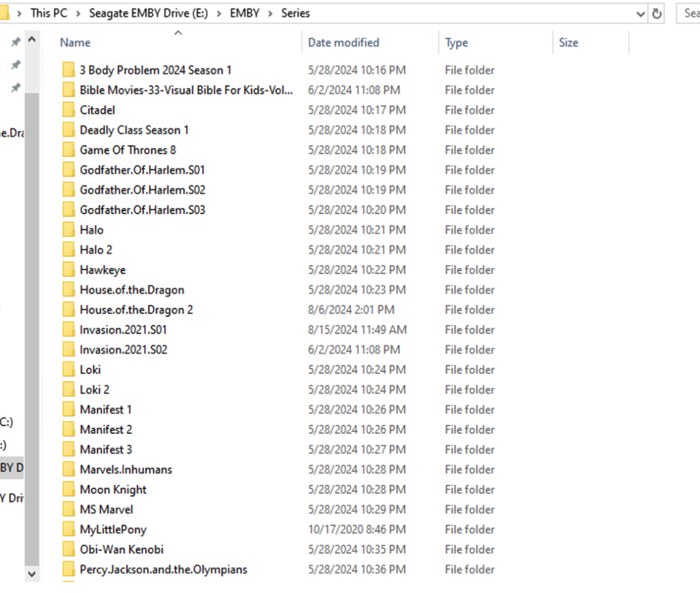Click the folder icon at the left of address bar
The width and height of the screenshot is (700, 593).
(x=6, y=12)
